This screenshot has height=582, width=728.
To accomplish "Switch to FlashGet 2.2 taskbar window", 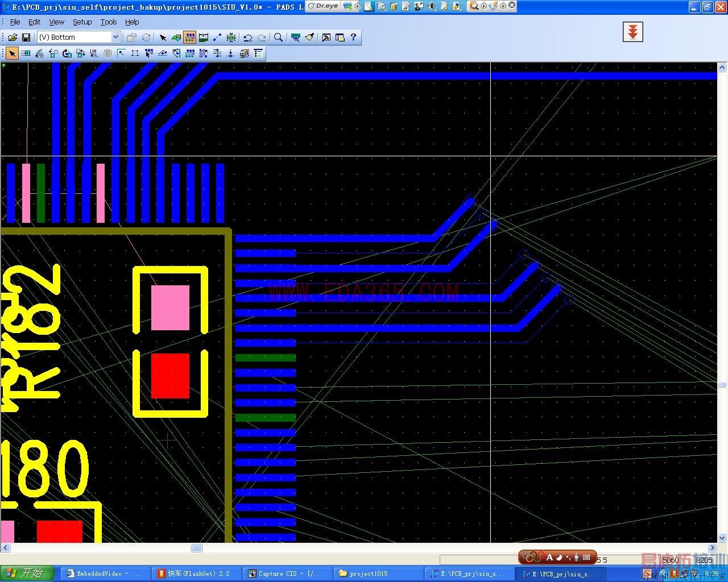I will [x=196, y=573].
